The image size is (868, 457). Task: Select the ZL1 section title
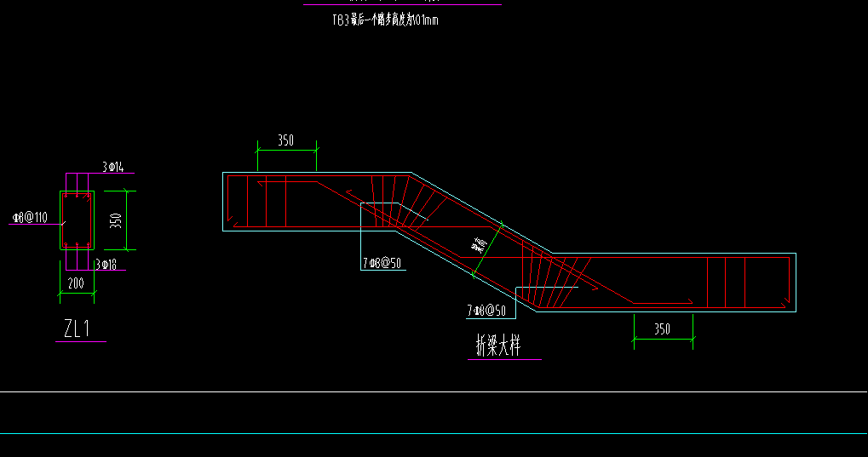(77, 328)
